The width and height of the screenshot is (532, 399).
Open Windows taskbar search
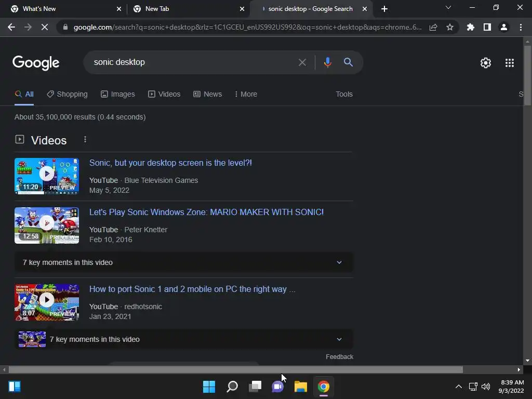(232, 387)
